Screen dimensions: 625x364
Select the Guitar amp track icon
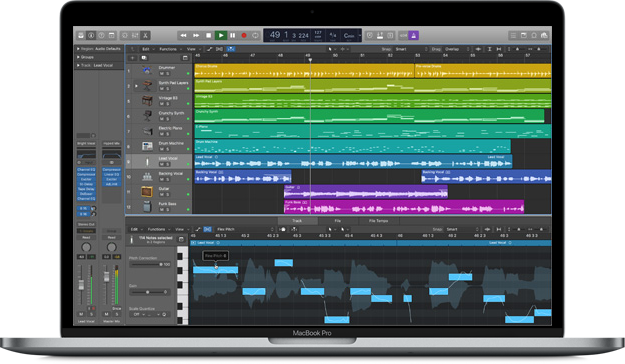(147, 191)
